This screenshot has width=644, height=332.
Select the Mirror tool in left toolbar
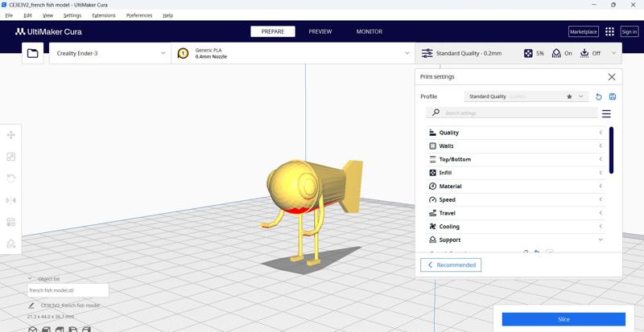(x=11, y=200)
